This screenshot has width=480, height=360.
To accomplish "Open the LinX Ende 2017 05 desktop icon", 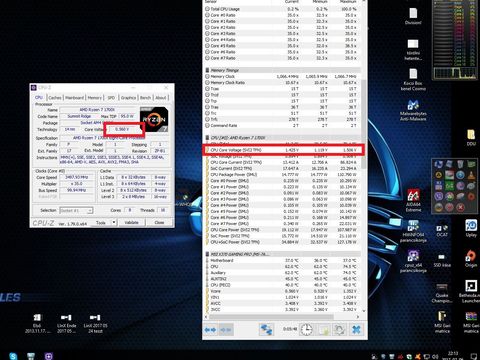I will click(x=66, y=323).
